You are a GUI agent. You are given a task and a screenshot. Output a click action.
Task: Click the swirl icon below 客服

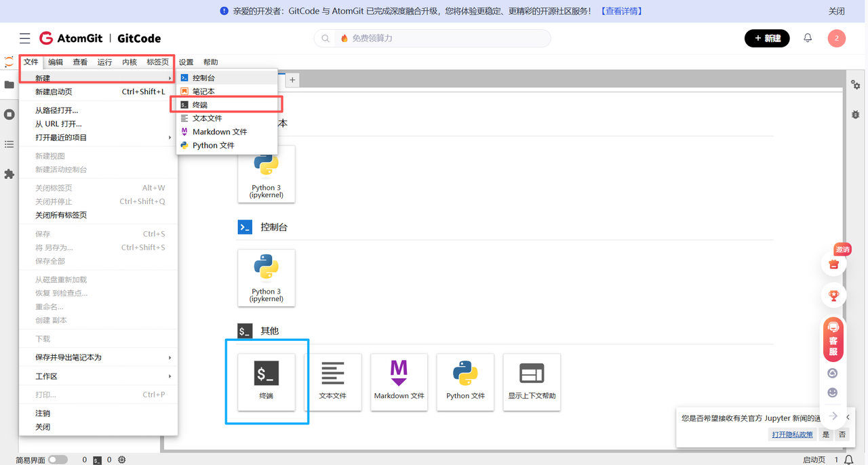click(x=833, y=373)
